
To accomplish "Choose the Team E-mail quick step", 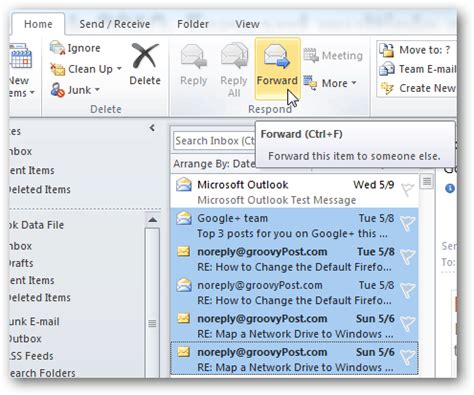I will click(x=418, y=69).
